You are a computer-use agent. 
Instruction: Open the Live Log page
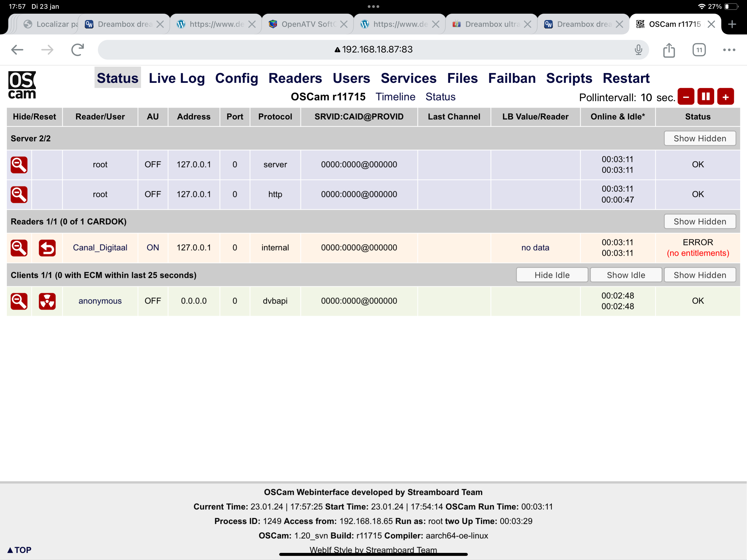coord(177,78)
